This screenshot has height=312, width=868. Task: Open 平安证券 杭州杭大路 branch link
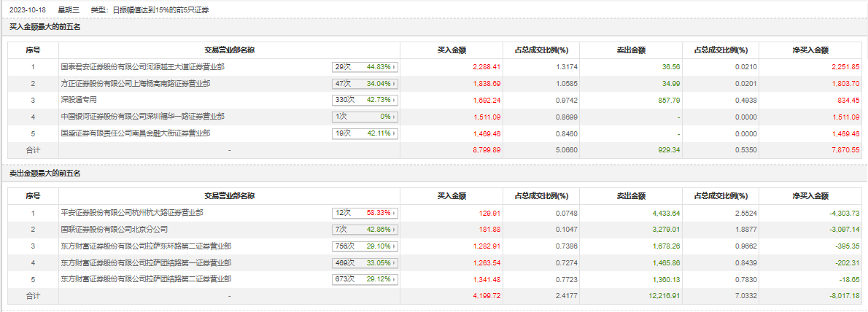pyautogui.click(x=132, y=213)
